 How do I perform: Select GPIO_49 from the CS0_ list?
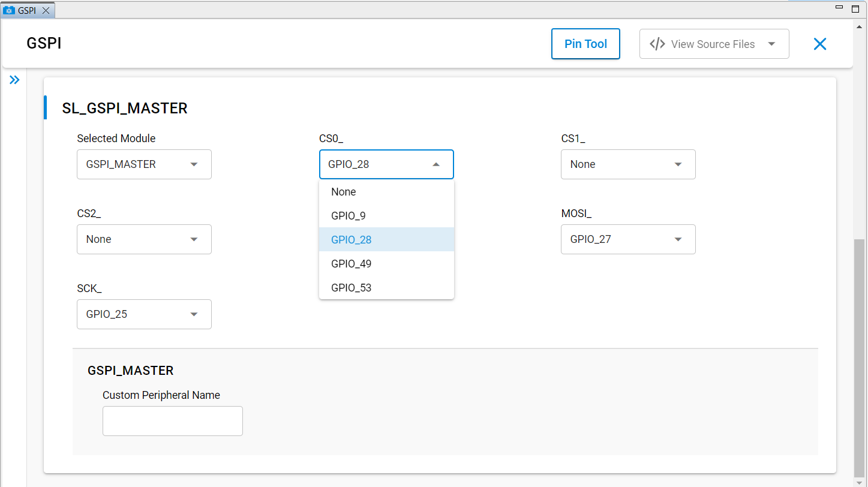pyautogui.click(x=351, y=263)
